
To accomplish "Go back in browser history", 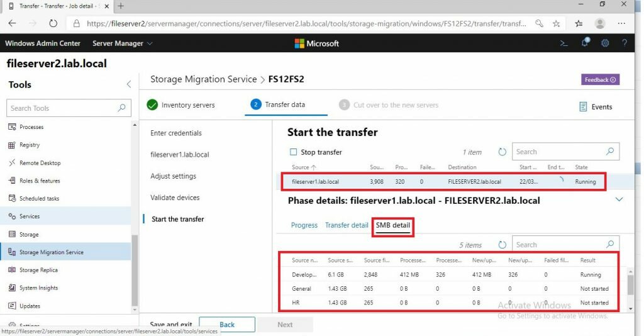I will click(x=13, y=23).
